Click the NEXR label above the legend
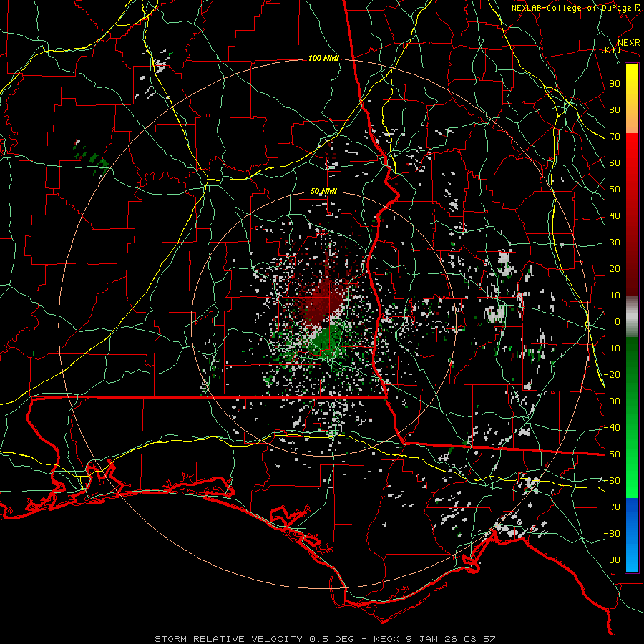644x644 pixels. click(629, 43)
